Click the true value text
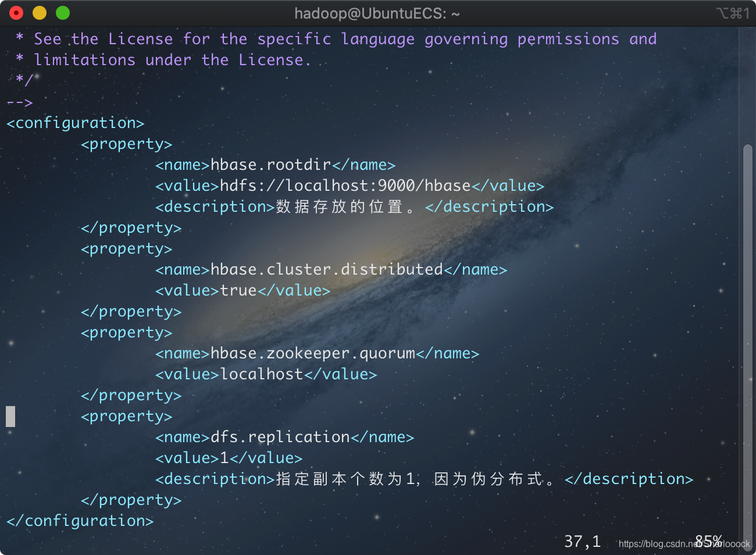The height and width of the screenshot is (555, 756). point(238,290)
